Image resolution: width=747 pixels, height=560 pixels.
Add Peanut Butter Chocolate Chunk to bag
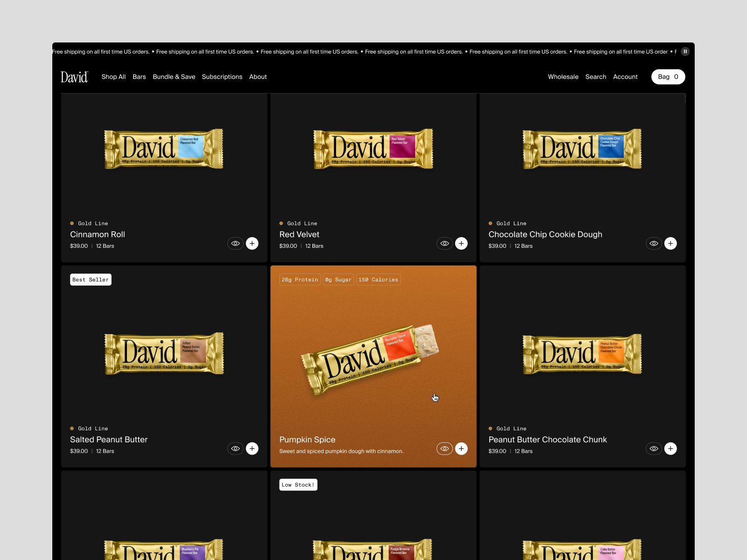[x=670, y=448]
